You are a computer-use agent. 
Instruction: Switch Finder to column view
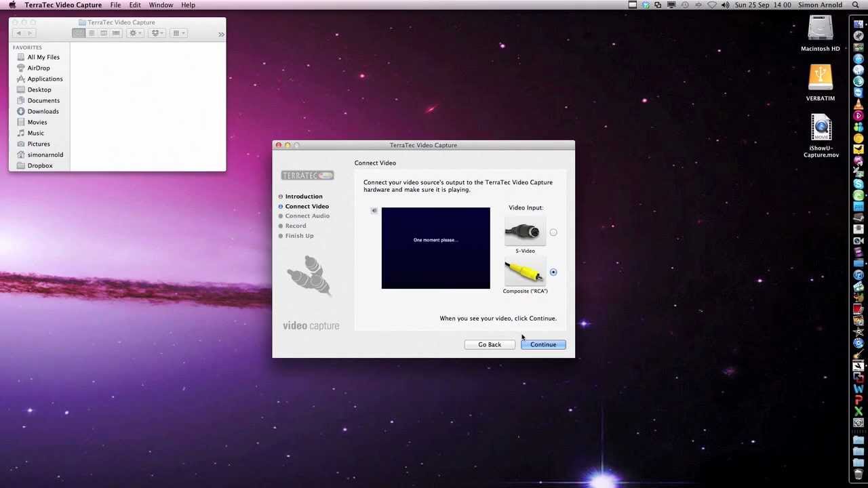(104, 33)
